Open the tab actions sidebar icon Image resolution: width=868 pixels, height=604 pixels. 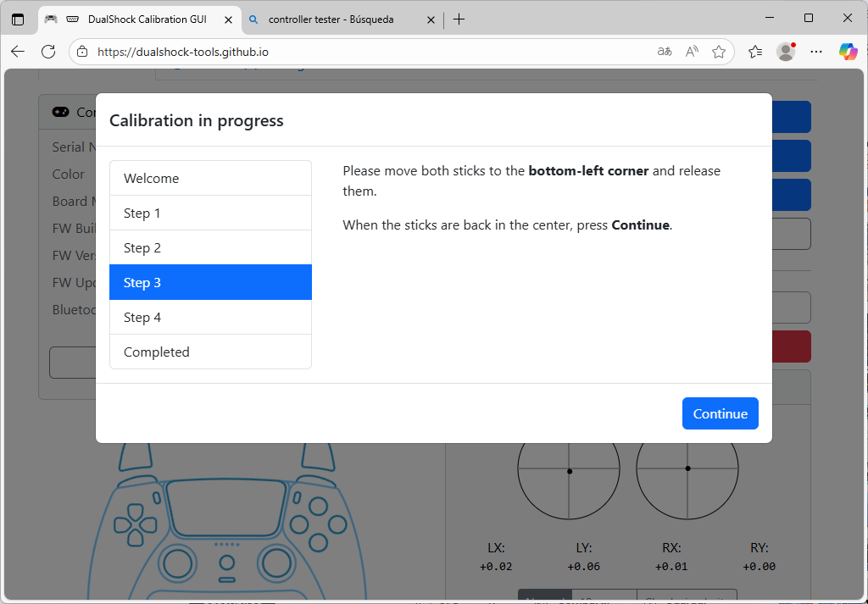click(18, 19)
